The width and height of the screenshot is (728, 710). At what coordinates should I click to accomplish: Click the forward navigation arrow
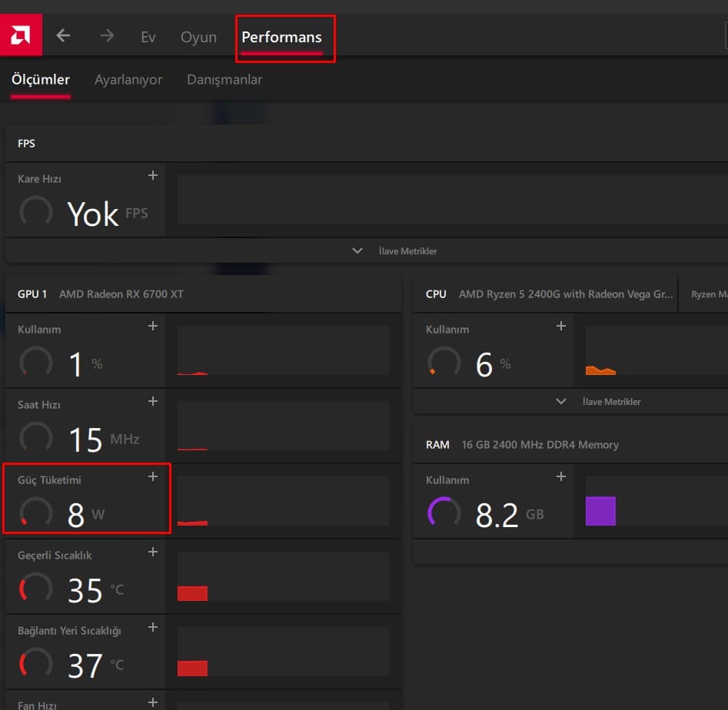(107, 36)
